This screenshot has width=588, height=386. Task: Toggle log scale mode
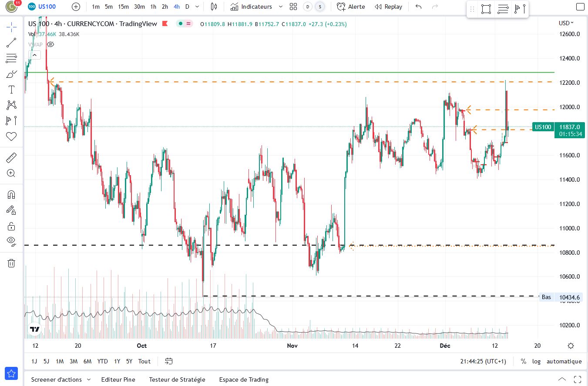pos(536,361)
